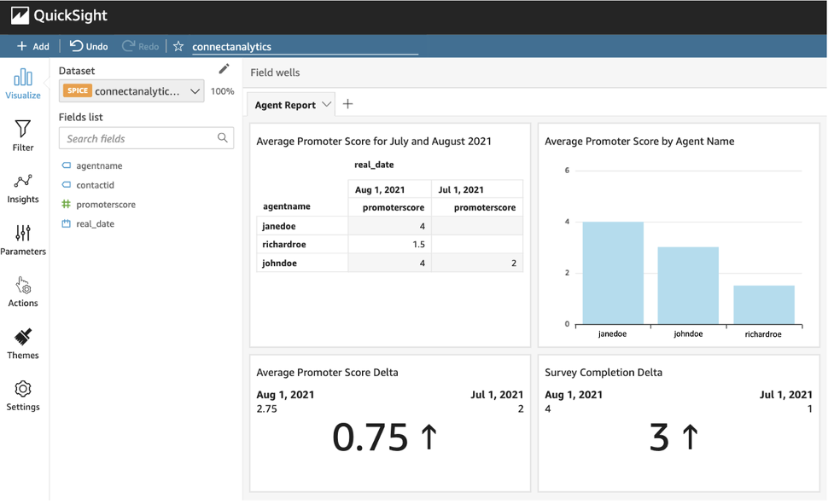Select the real_date field in list
This screenshot has width=834, height=504.
pos(95,224)
